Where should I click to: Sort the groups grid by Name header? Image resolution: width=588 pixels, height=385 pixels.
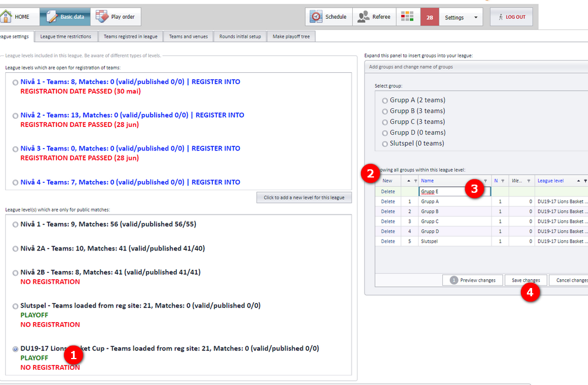[x=427, y=180]
